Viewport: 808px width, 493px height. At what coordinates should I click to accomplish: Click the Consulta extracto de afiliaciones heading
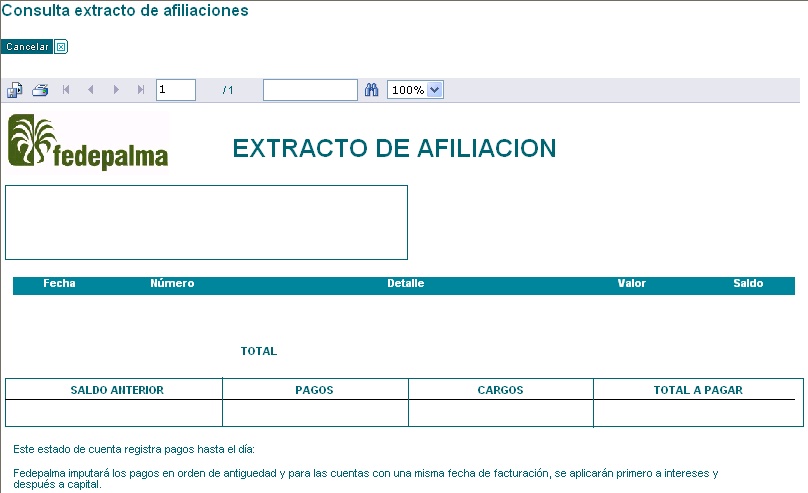[125, 10]
